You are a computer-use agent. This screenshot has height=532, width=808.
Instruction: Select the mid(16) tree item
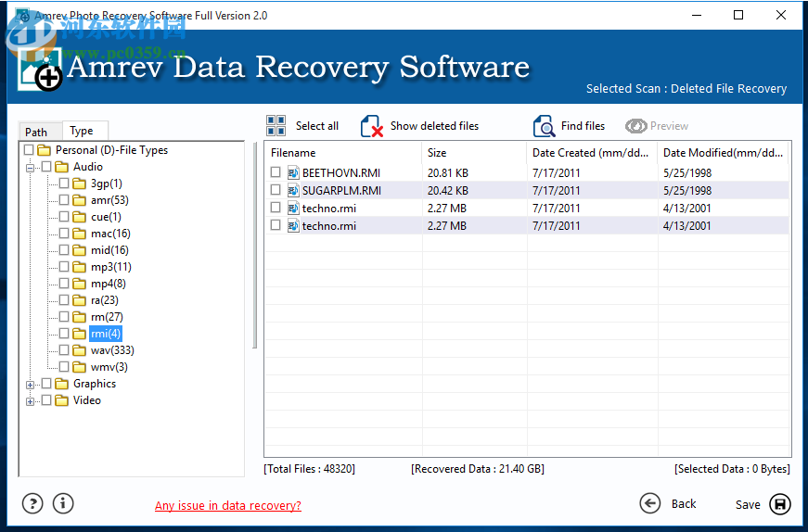click(x=109, y=250)
